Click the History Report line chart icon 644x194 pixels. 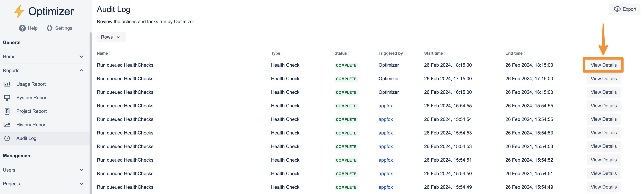[7, 124]
